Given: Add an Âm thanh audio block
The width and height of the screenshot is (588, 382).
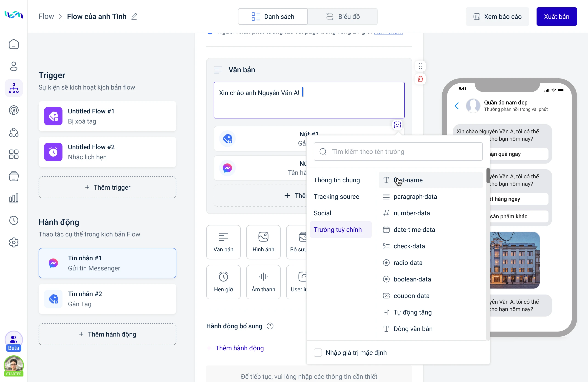Looking at the screenshot, I should pyautogui.click(x=263, y=282).
